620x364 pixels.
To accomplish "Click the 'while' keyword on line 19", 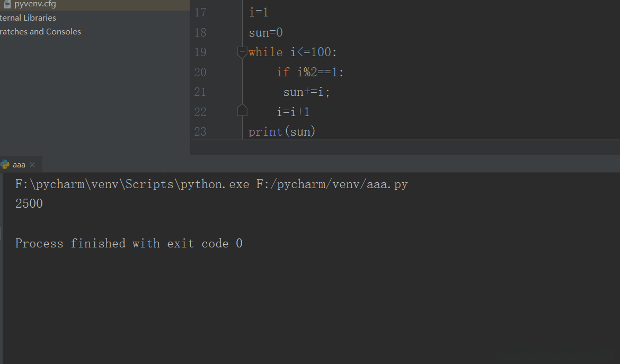I will click(x=265, y=52).
